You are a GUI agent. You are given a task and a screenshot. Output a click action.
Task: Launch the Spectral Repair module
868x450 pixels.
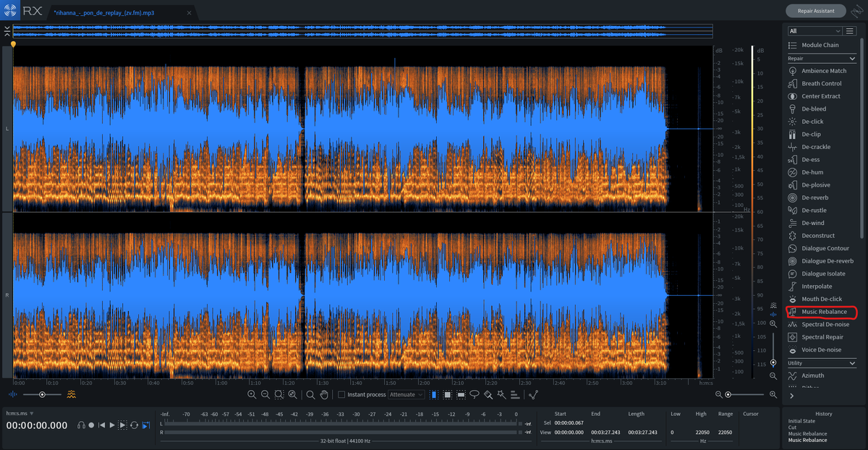[822, 337]
